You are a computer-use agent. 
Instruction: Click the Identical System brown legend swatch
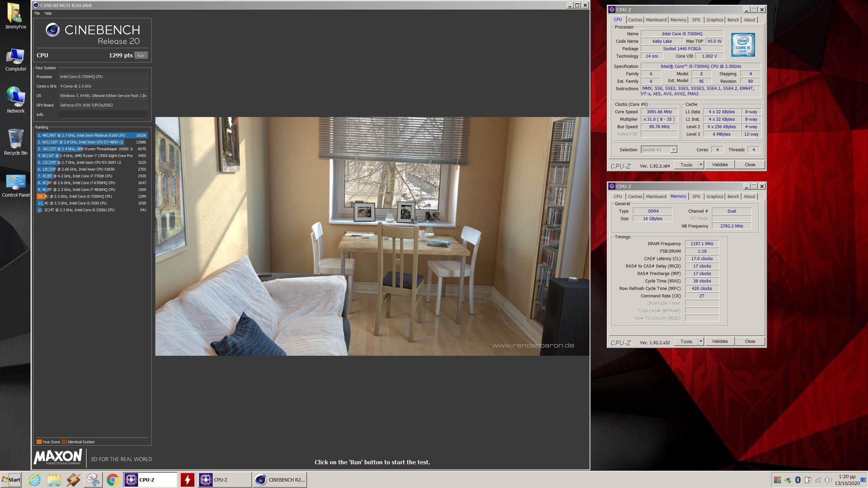coord(64,442)
